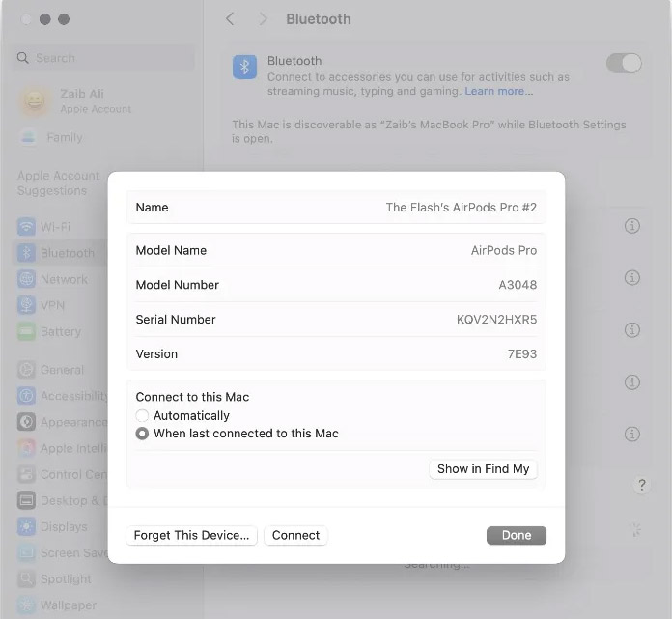The width and height of the screenshot is (672, 619).
Task: Click the version value 7E93
Action: pos(522,354)
